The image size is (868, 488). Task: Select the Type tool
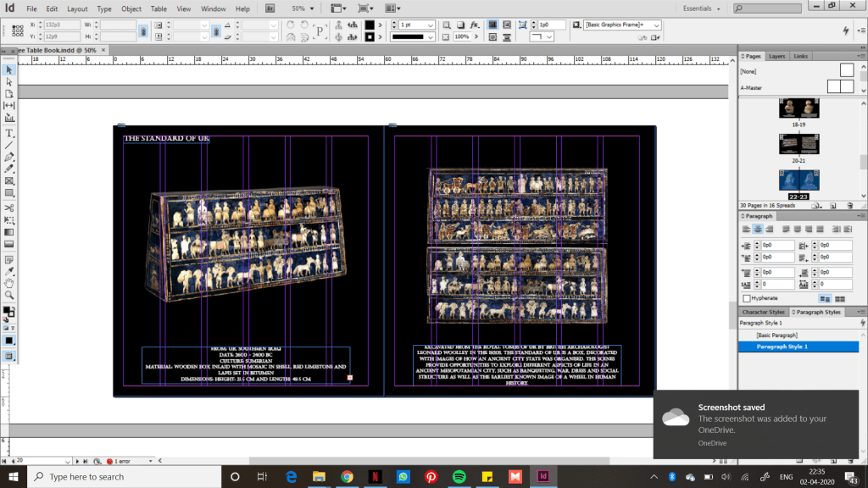pyautogui.click(x=9, y=133)
